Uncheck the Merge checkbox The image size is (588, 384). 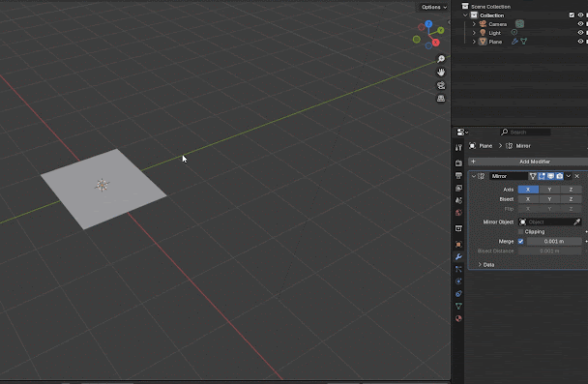[520, 242]
